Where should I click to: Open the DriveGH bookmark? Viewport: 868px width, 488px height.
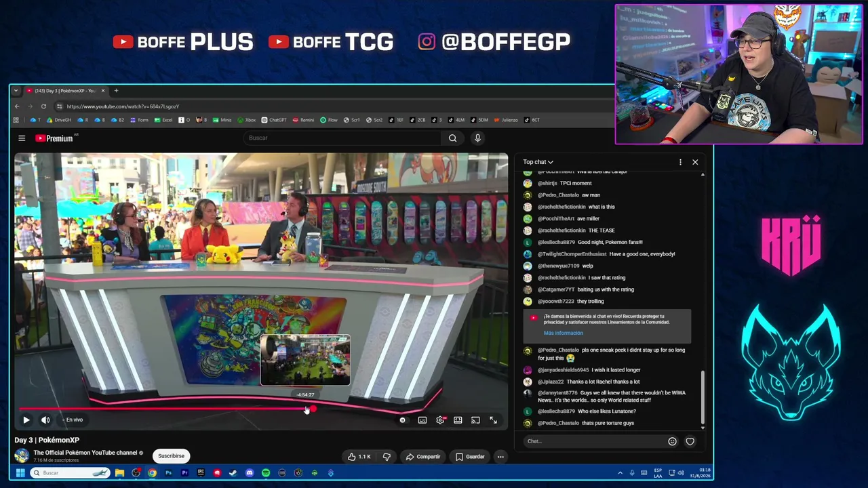59,120
